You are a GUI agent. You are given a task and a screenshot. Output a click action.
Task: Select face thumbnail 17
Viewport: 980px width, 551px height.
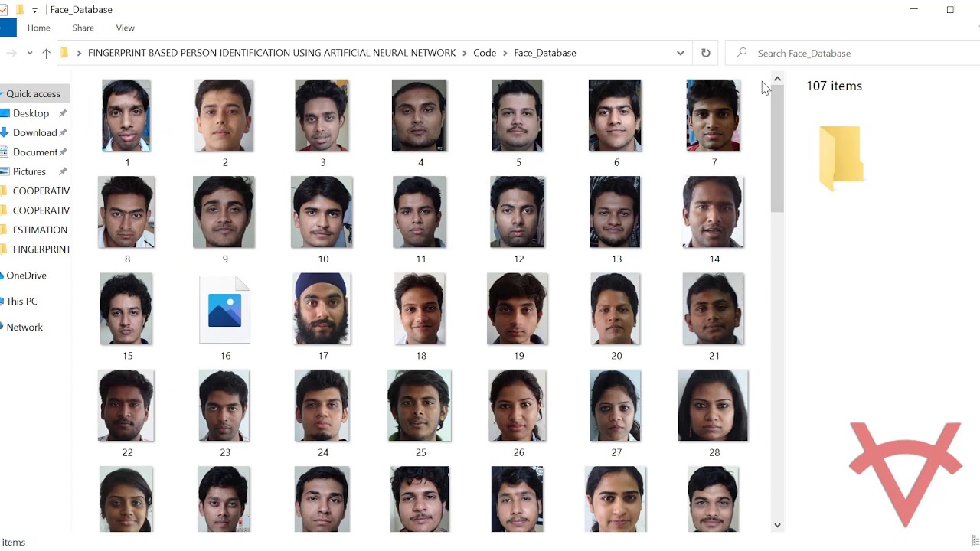point(322,309)
